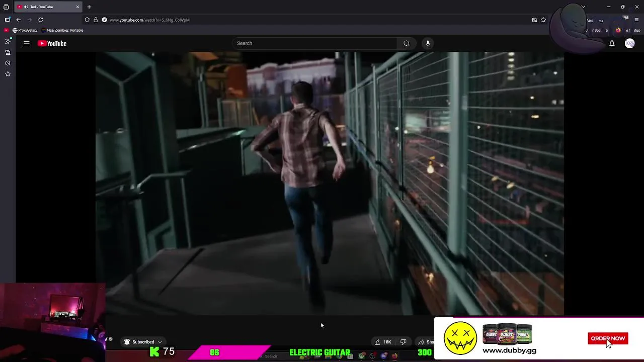Click the youtube.com address bar URL
The width and height of the screenshot is (644, 362).
click(x=149, y=20)
